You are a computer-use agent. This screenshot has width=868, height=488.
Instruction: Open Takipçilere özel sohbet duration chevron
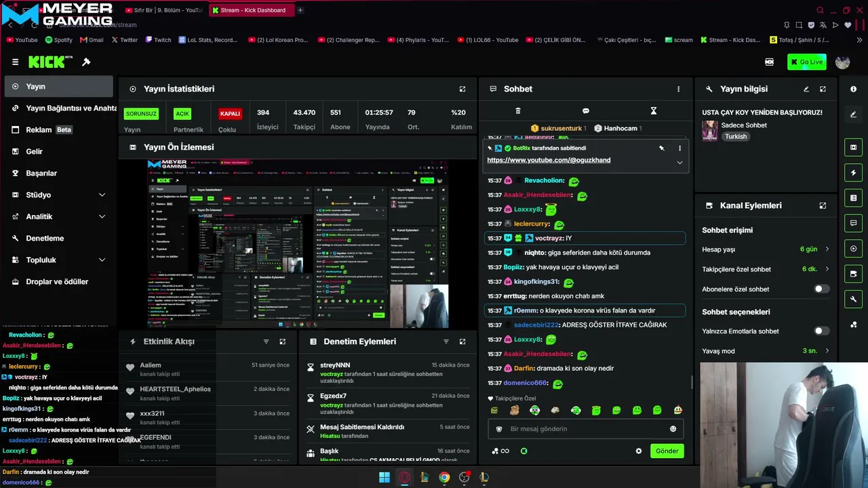827,269
